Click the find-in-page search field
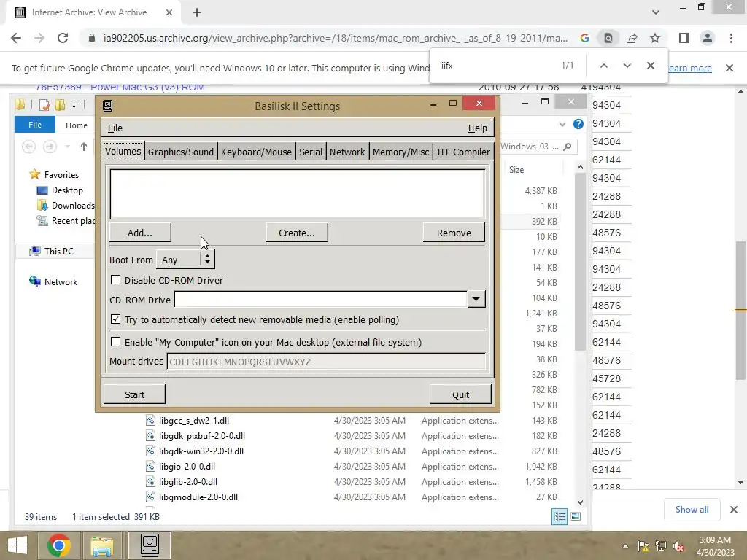This screenshot has height=560, width=747. [x=495, y=66]
